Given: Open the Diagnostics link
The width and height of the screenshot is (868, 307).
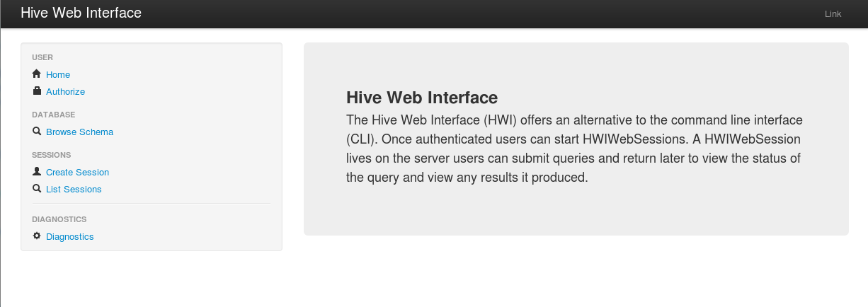Looking at the screenshot, I should pyautogui.click(x=69, y=236).
